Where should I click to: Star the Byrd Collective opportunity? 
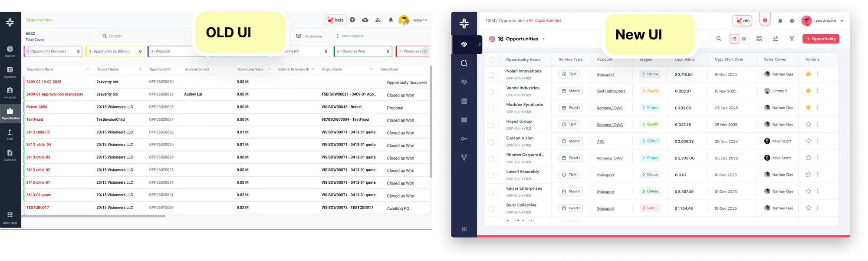point(808,208)
